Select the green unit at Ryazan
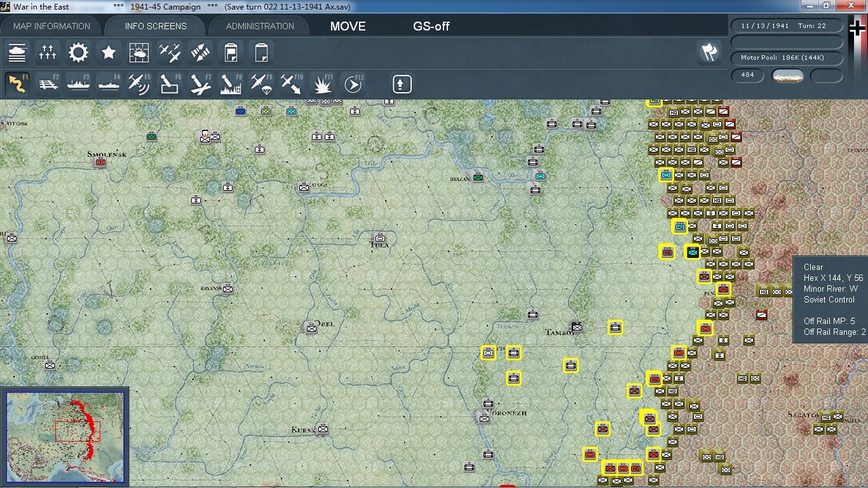868x488 pixels. [x=478, y=177]
